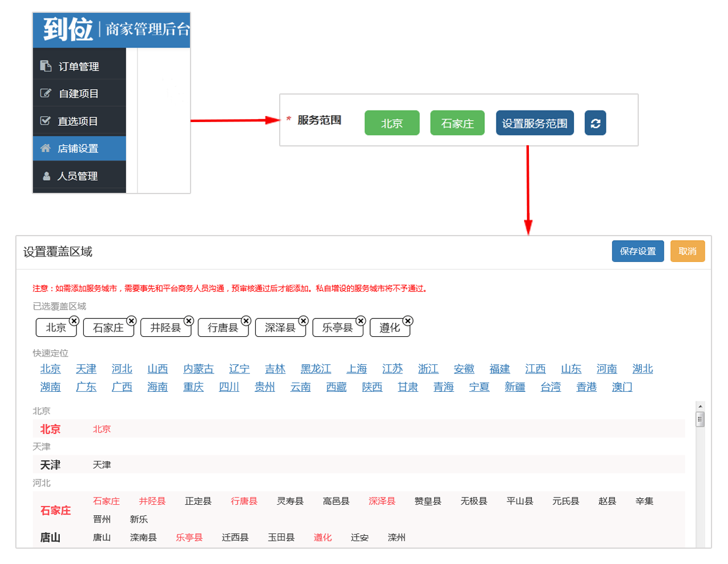Image resolution: width=728 pixels, height=564 pixels.
Task: Open 订单管理 in the sidebar
Action: pos(79,67)
